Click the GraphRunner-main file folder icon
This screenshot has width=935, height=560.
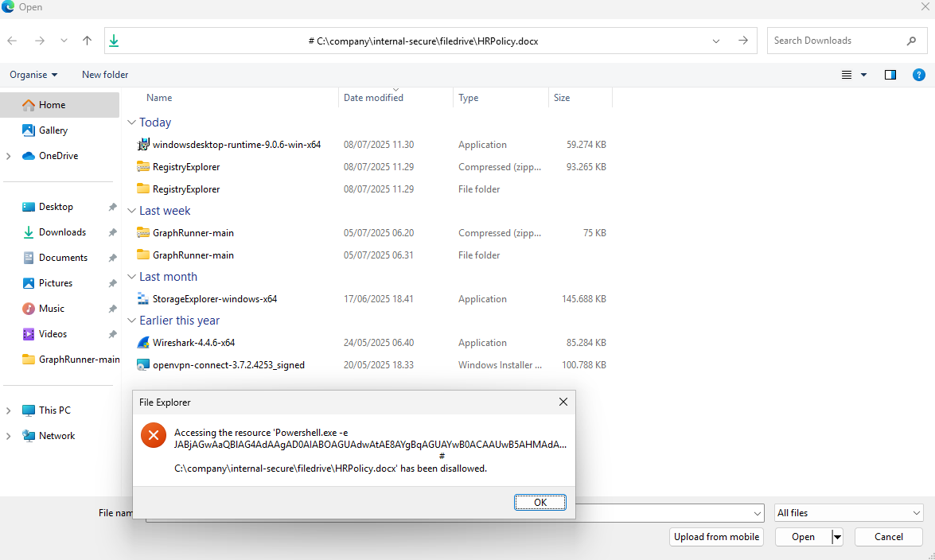[x=144, y=255]
